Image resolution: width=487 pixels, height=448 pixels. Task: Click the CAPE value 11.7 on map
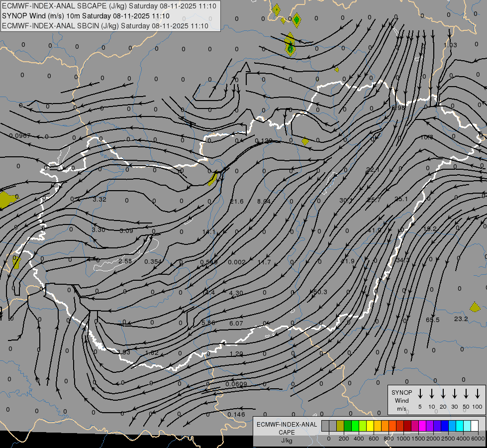point(264,262)
